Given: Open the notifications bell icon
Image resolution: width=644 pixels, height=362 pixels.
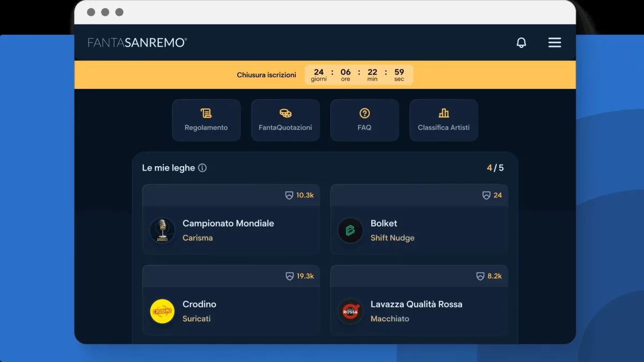Looking at the screenshot, I should point(521,43).
